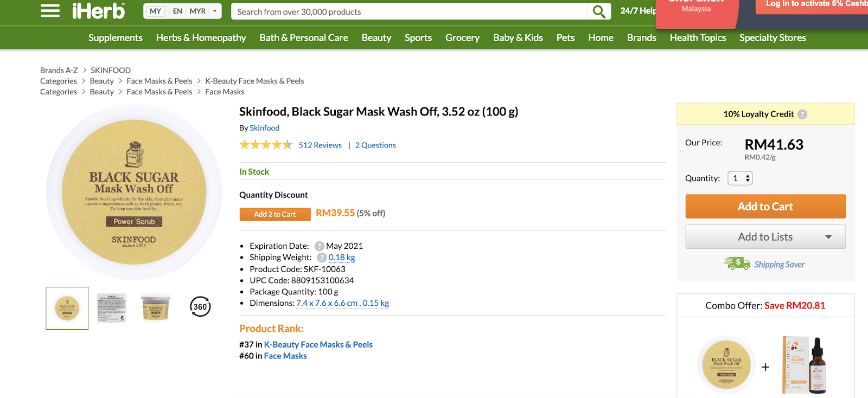Open the 512 Reviews link
This screenshot has height=398, width=868.
click(320, 145)
